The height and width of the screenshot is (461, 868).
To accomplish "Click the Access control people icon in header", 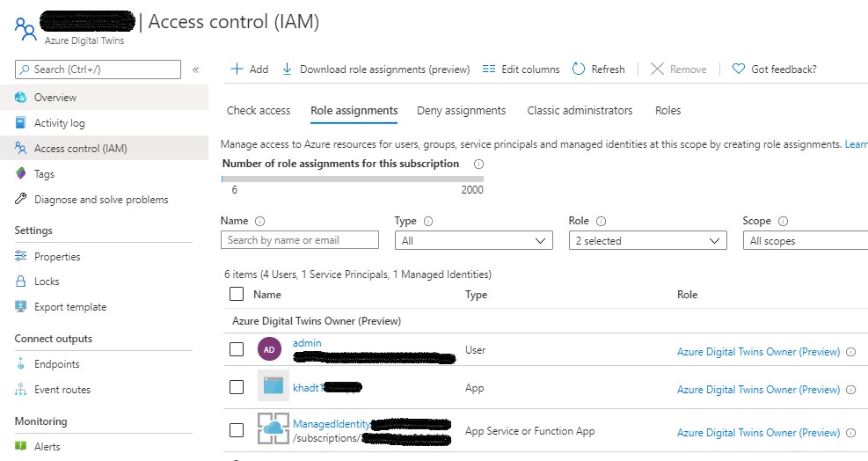I will 26,29.
